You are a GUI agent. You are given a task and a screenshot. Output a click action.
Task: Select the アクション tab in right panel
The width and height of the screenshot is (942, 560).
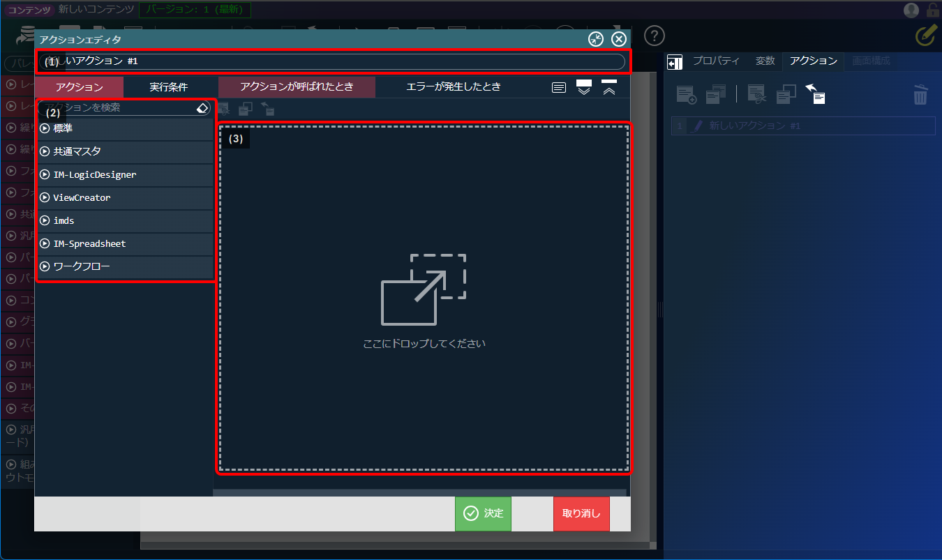click(x=814, y=61)
